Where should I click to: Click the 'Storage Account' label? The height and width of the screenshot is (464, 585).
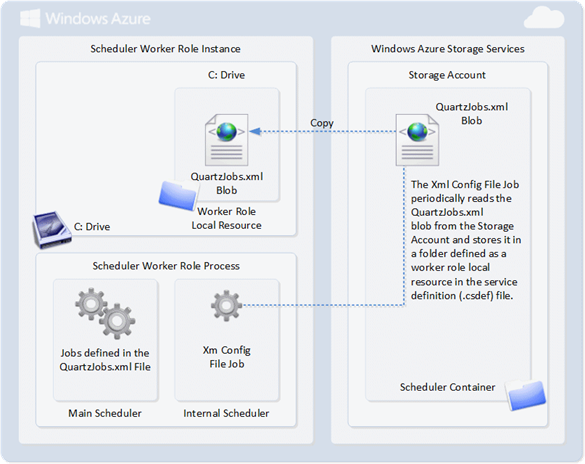click(447, 75)
